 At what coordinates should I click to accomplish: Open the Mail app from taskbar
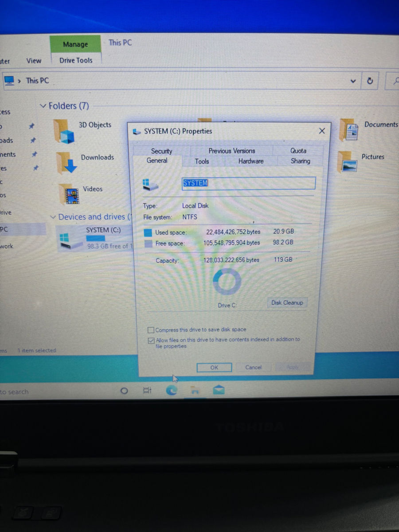pyautogui.click(x=219, y=390)
